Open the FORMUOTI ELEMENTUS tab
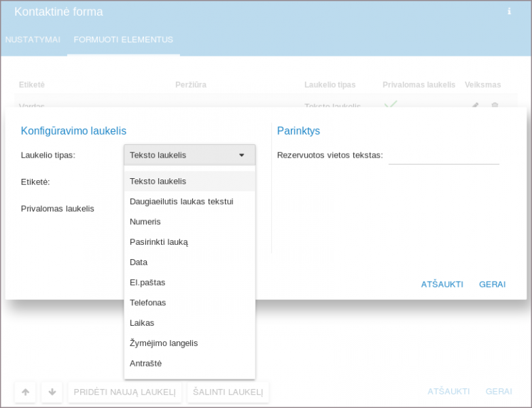Screen dimensions: 532x408 click(123, 39)
